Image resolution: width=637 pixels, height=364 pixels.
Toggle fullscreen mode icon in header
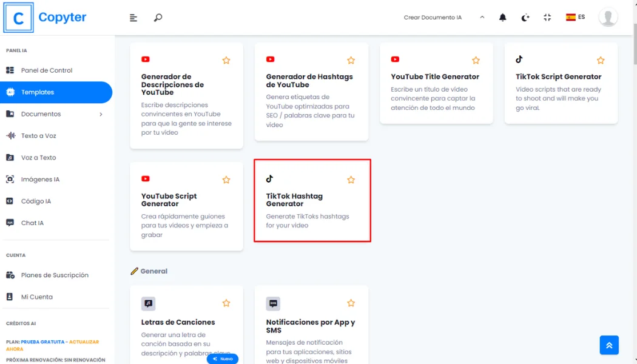547,18
